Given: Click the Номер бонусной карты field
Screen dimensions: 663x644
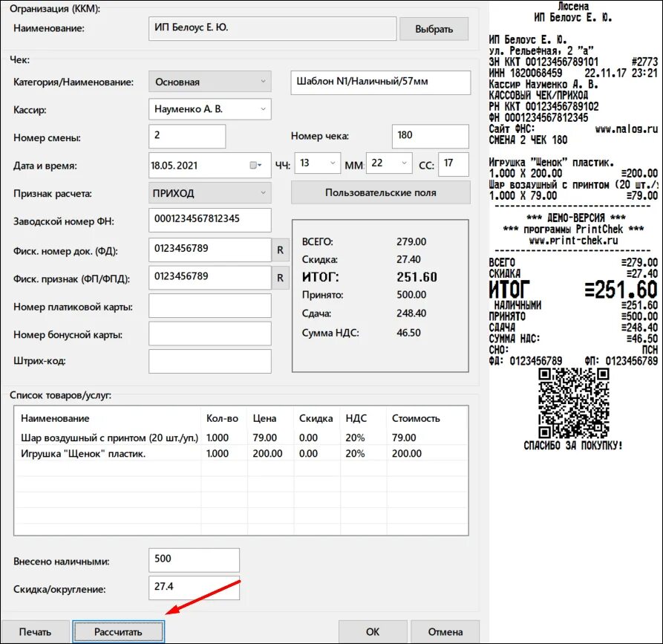Looking at the screenshot, I should (x=209, y=334).
